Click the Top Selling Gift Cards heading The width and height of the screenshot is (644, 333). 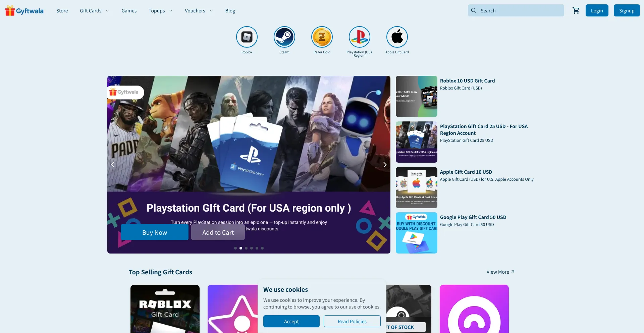(160, 272)
